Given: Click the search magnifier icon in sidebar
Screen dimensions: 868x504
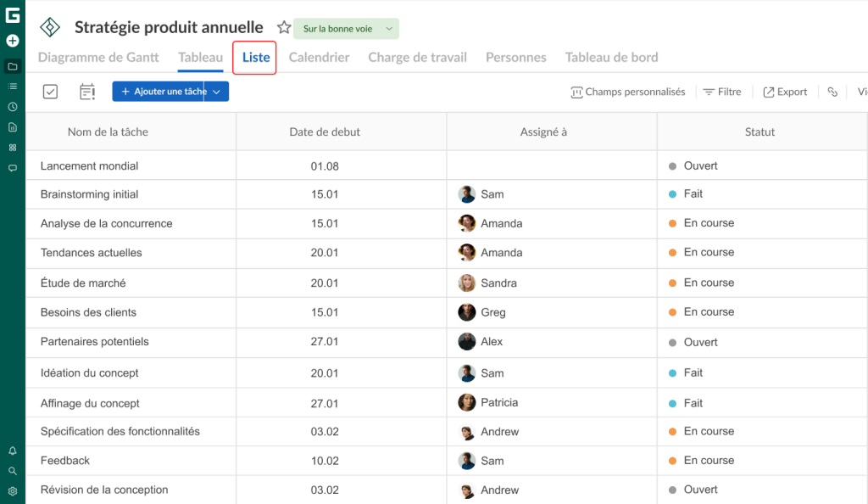Looking at the screenshot, I should click(x=12, y=471).
